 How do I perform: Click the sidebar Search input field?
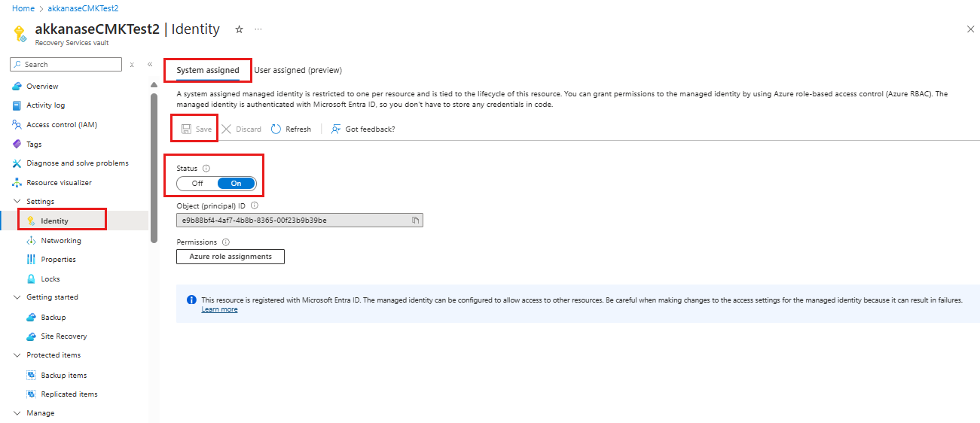pyautogui.click(x=66, y=65)
